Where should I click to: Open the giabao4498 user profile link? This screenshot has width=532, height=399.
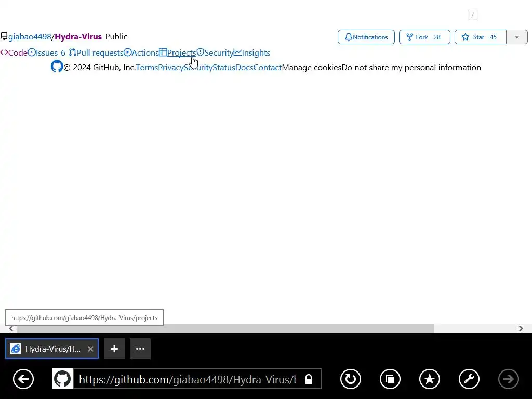click(30, 37)
